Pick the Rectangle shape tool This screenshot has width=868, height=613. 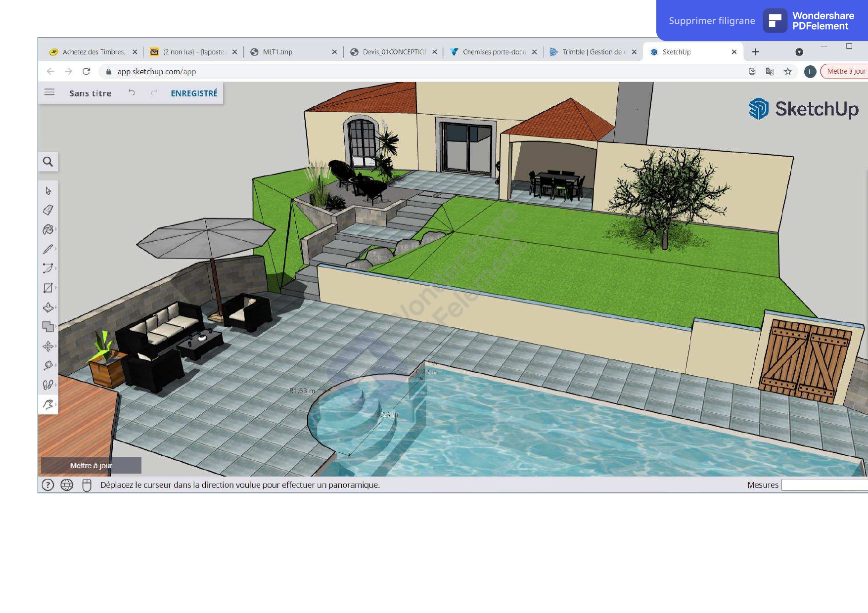coord(48,288)
